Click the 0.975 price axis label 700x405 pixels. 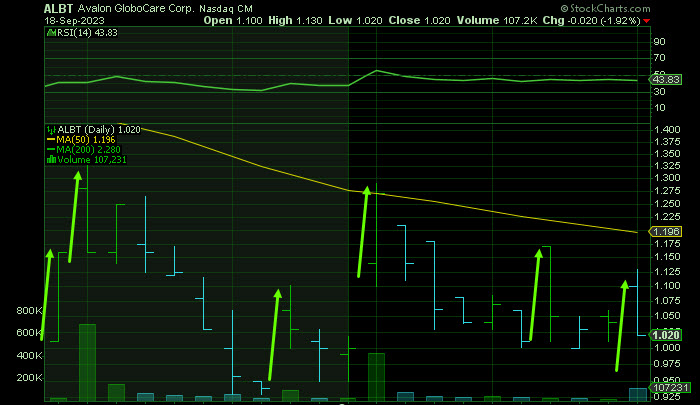pos(667,363)
